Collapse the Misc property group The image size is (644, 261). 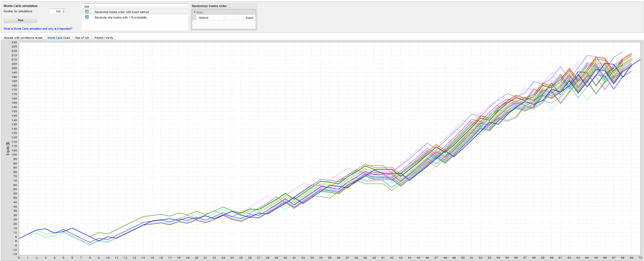194,12
